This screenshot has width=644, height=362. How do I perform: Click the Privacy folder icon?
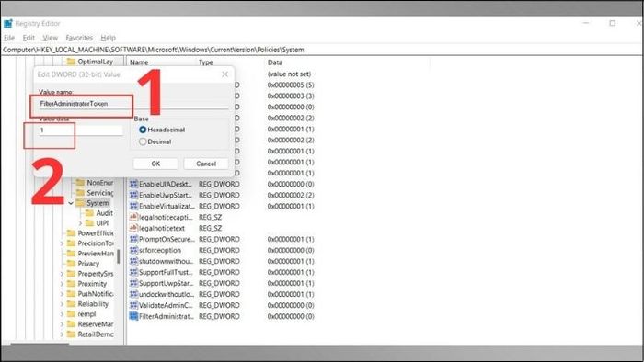71,263
